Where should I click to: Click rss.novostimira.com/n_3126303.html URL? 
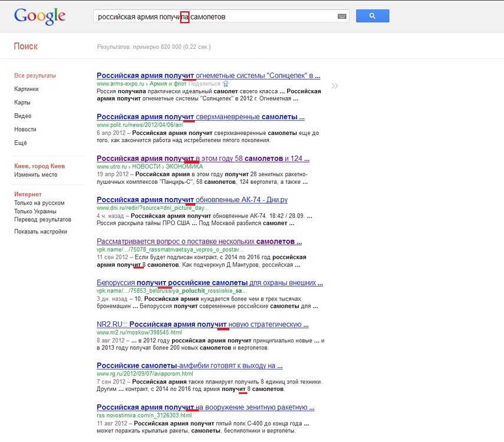pyautogui.click(x=144, y=415)
